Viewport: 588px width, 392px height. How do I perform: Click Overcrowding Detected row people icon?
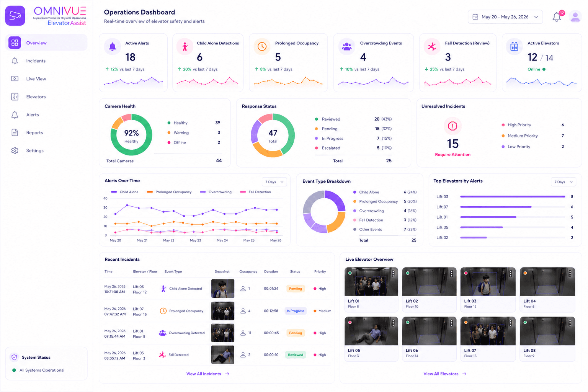tap(162, 333)
